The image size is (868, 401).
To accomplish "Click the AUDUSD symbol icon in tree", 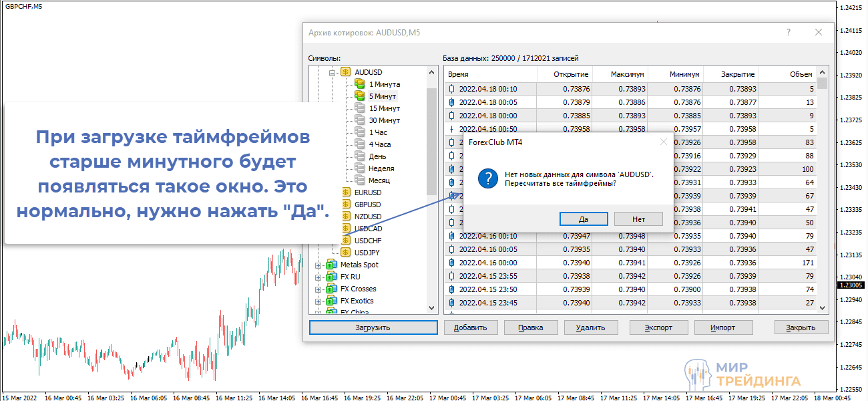I will (346, 72).
